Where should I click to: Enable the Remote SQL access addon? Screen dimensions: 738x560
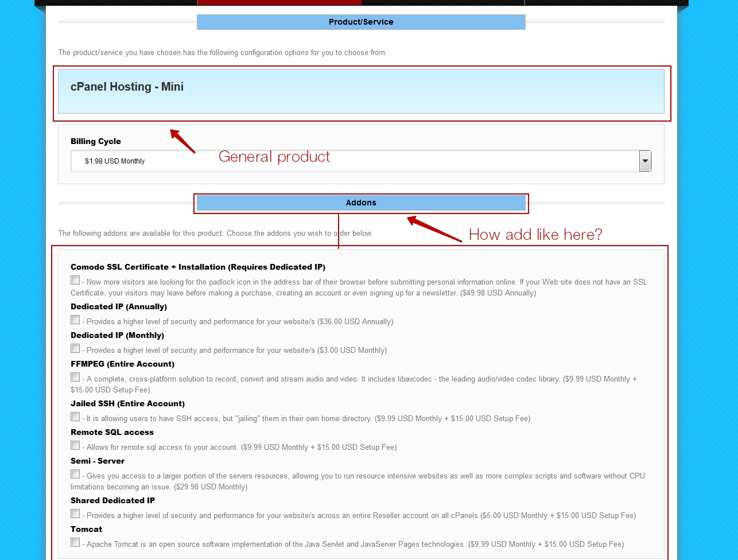(75, 445)
